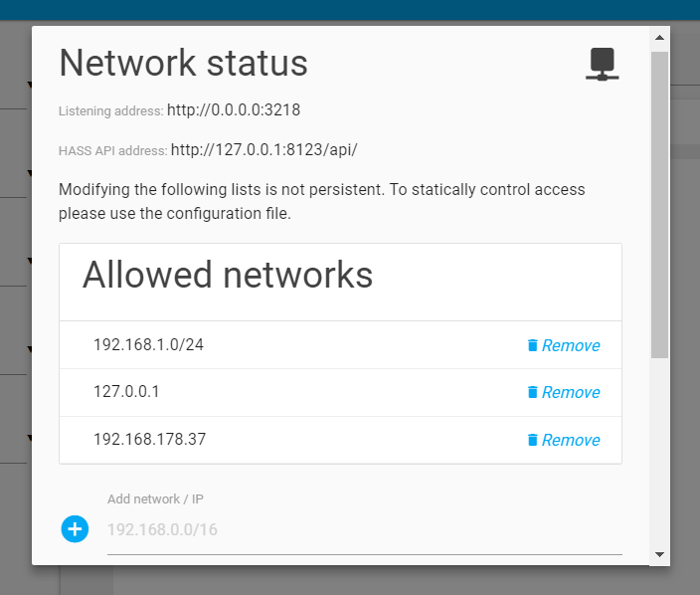
Task: Click the listening address http://0.0.0.0:3218
Action: click(234, 109)
